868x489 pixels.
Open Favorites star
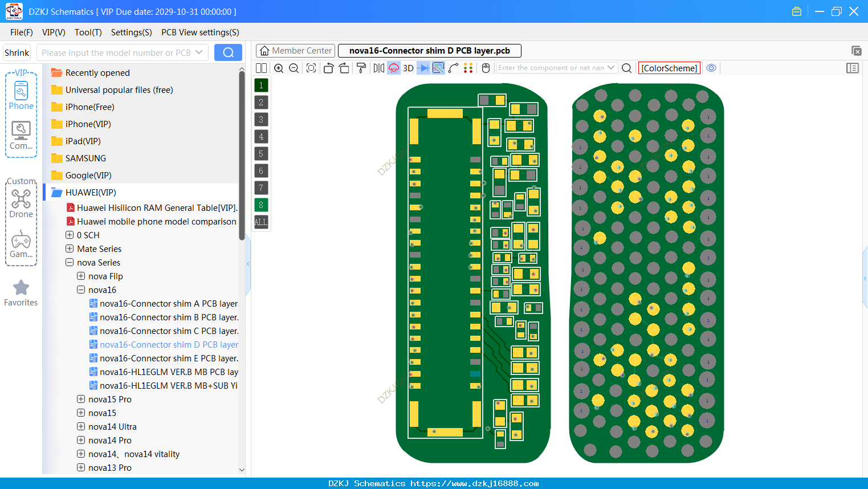coord(21,293)
